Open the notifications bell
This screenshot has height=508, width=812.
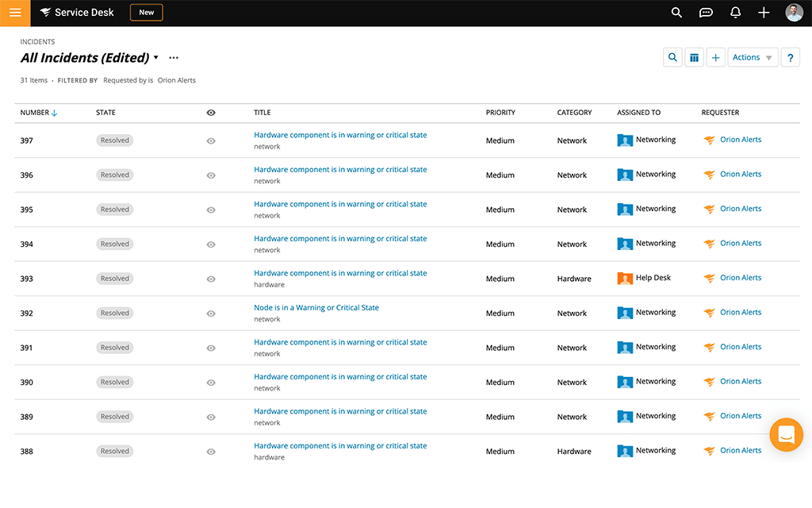(735, 13)
